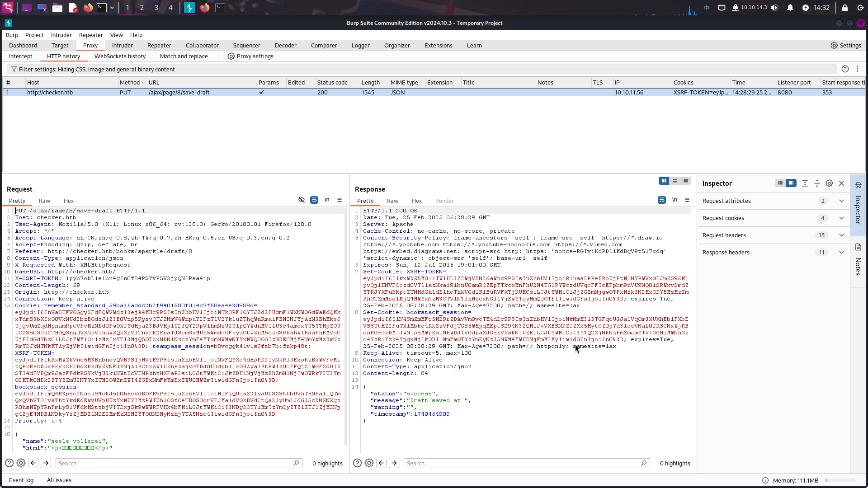Screen dimensions: 868x488
Task: Select tabbed request/response layout
Action: [686, 181]
